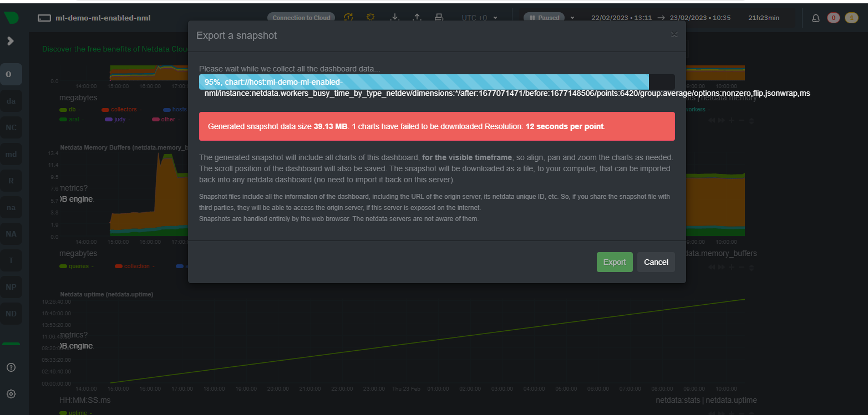
Task: Open the dashboard settings gear in the top toolbar
Action: 370,17
